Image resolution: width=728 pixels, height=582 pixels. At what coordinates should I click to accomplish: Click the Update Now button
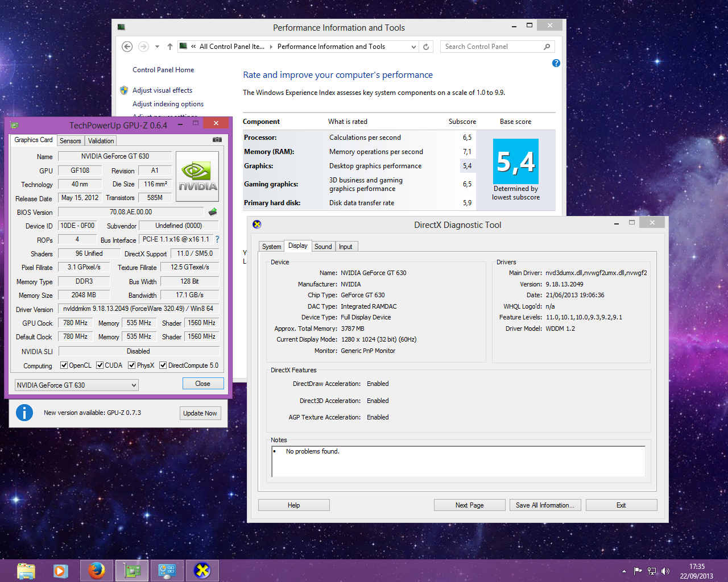pyautogui.click(x=200, y=413)
